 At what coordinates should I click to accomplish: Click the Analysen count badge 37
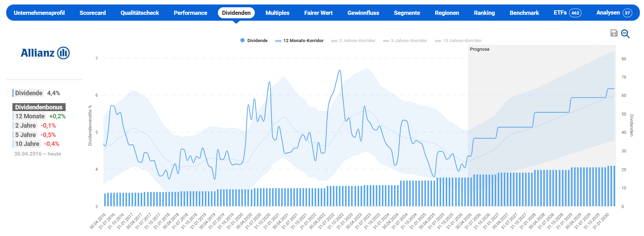pos(627,13)
